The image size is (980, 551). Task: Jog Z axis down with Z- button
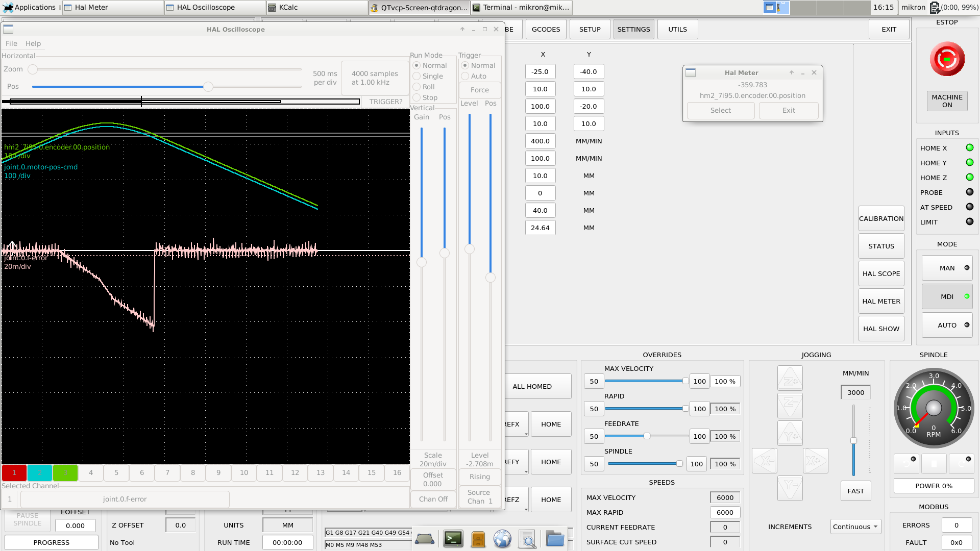coord(790,406)
